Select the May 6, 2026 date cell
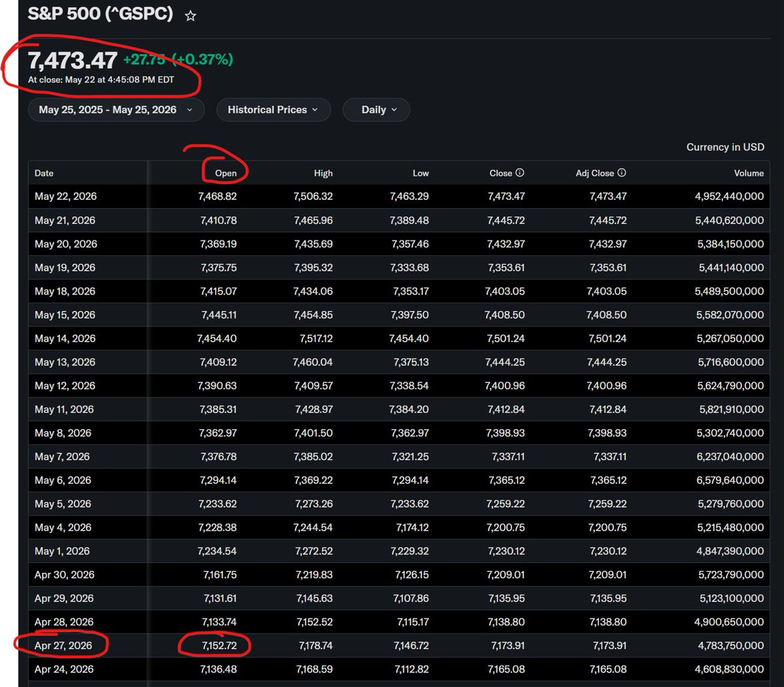The height and width of the screenshot is (687, 784). tap(63, 480)
